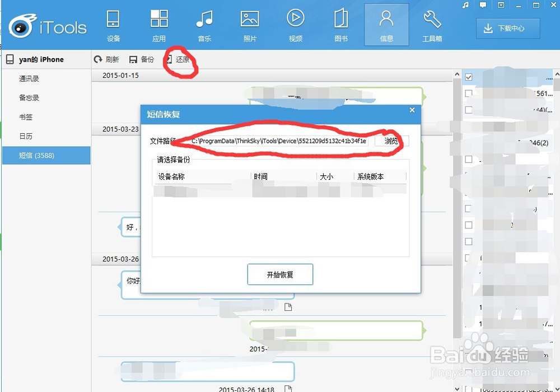Open the 音乐 (Music) section
This screenshot has height=392, width=560.
pos(204,26)
